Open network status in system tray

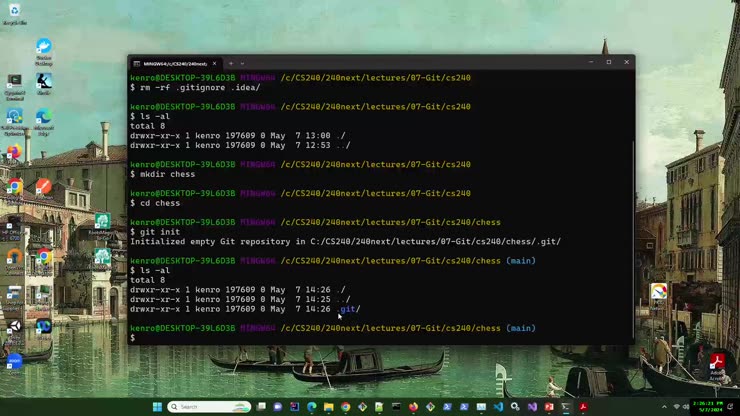tap(676, 407)
